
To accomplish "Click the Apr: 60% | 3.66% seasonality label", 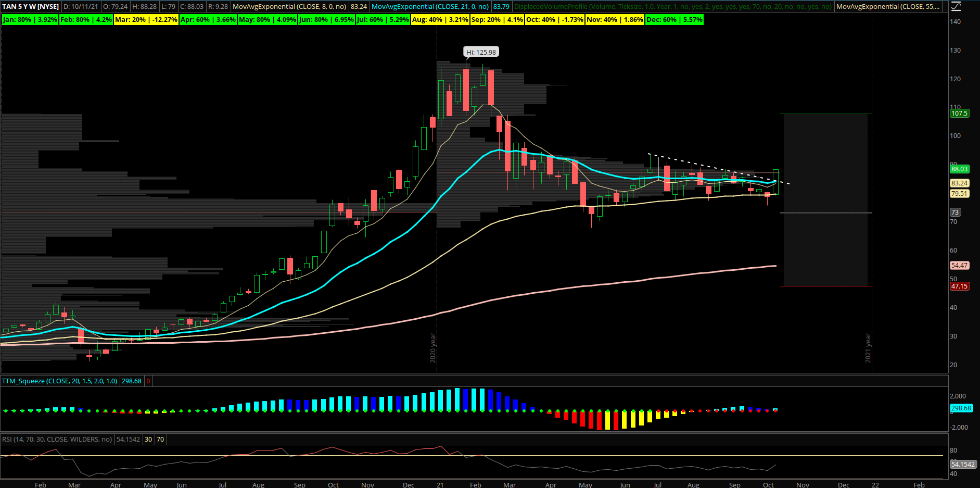I will [x=208, y=20].
